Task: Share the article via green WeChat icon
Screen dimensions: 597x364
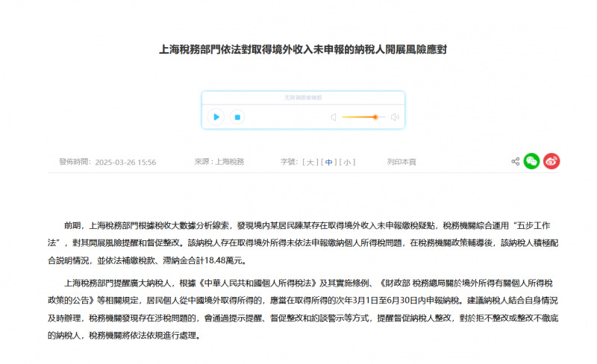Action: [x=531, y=161]
